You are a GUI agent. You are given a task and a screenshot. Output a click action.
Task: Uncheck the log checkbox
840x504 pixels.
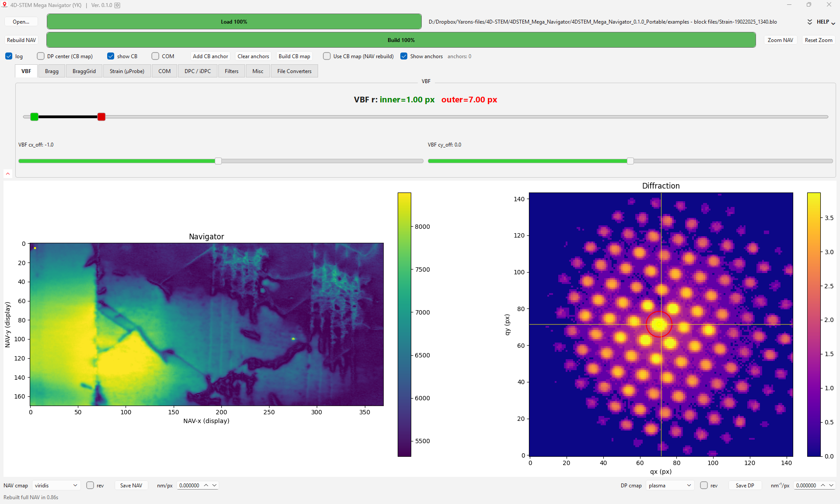pos(9,56)
